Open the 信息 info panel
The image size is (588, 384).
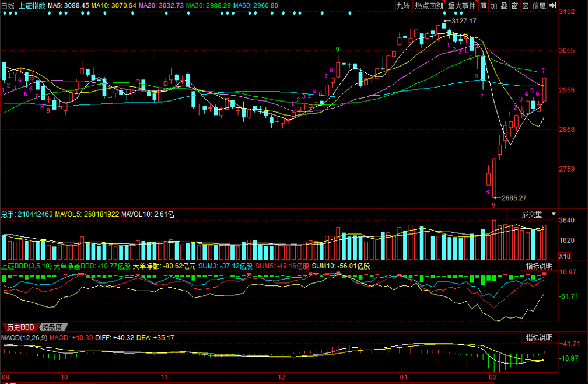click(x=539, y=5)
